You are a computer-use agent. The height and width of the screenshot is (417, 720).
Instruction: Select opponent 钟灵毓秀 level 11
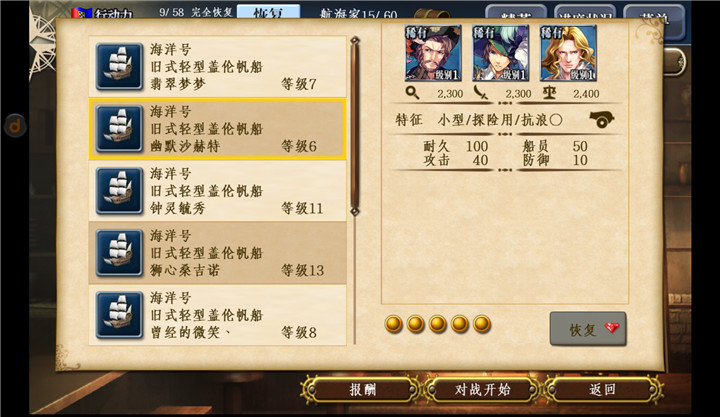click(x=217, y=191)
